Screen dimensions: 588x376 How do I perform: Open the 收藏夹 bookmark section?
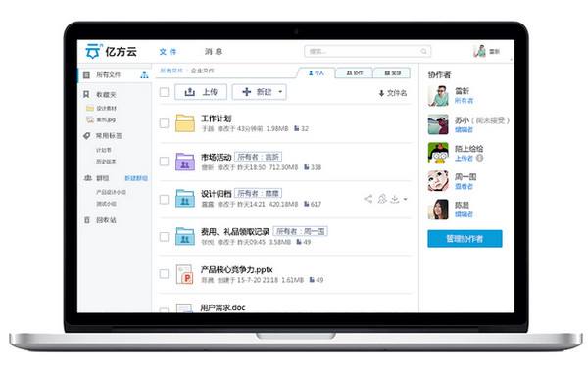pyautogui.click(x=100, y=94)
